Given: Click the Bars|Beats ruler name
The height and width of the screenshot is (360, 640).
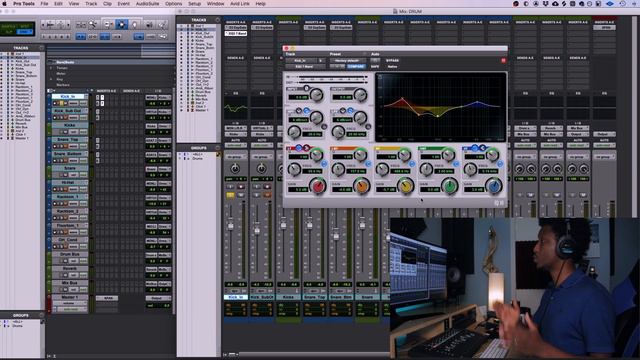Looking at the screenshot, I should click(x=65, y=62).
